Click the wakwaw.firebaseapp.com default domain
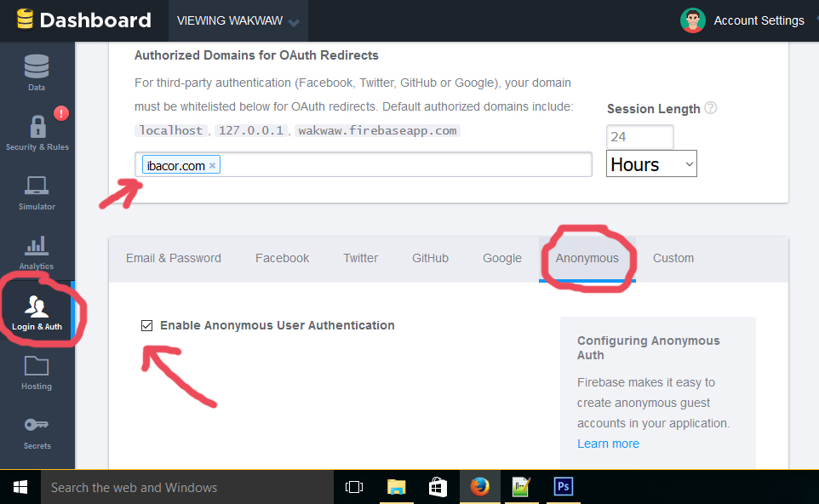The width and height of the screenshot is (819, 504). click(x=377, y=130)
